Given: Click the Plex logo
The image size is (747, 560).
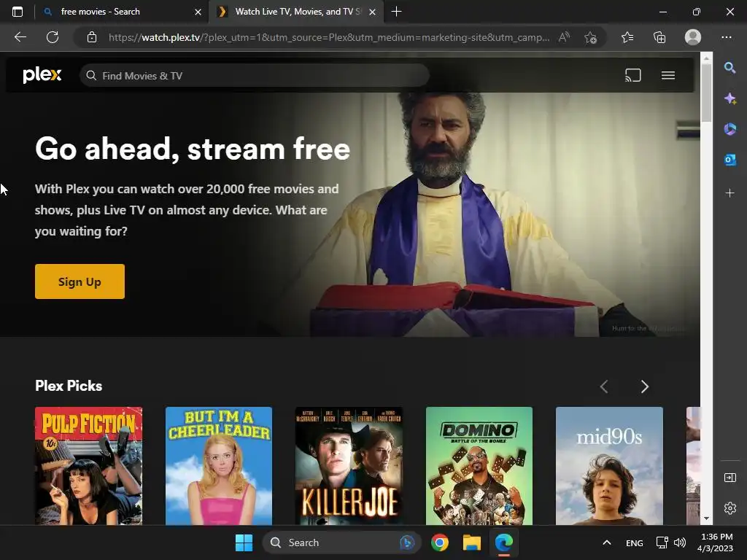Looking at the screenshot, I should click(x=42, y=75).
